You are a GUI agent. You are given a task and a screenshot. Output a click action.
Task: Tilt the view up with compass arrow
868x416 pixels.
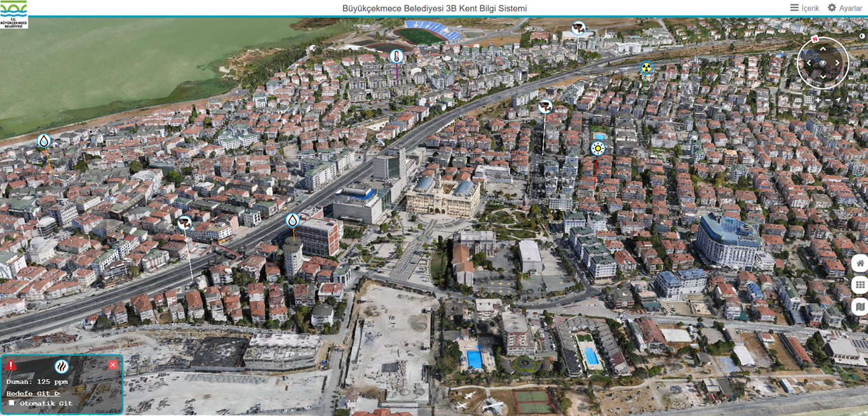click(x=823, y=49)
